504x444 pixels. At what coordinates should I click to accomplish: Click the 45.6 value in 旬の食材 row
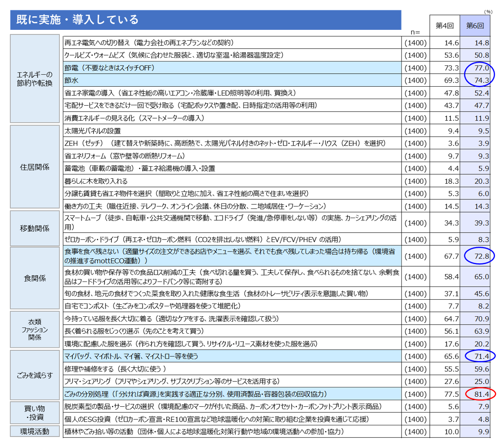[482, 294]
